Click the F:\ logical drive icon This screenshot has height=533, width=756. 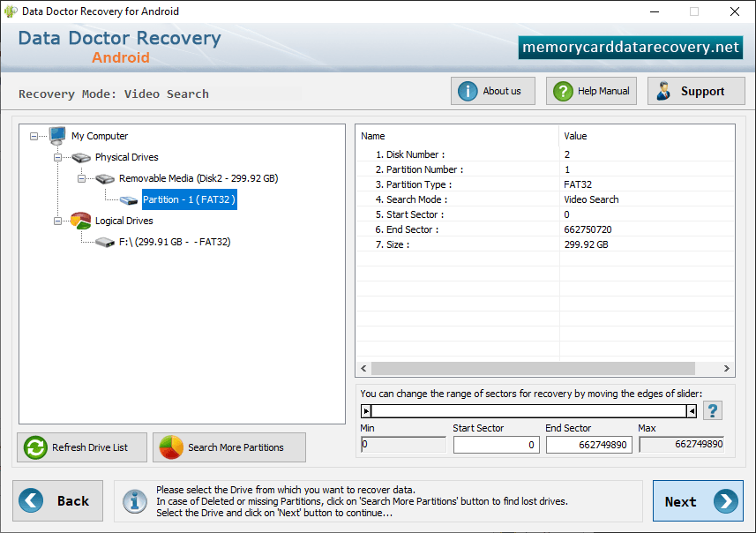click(x=105, y=242)
